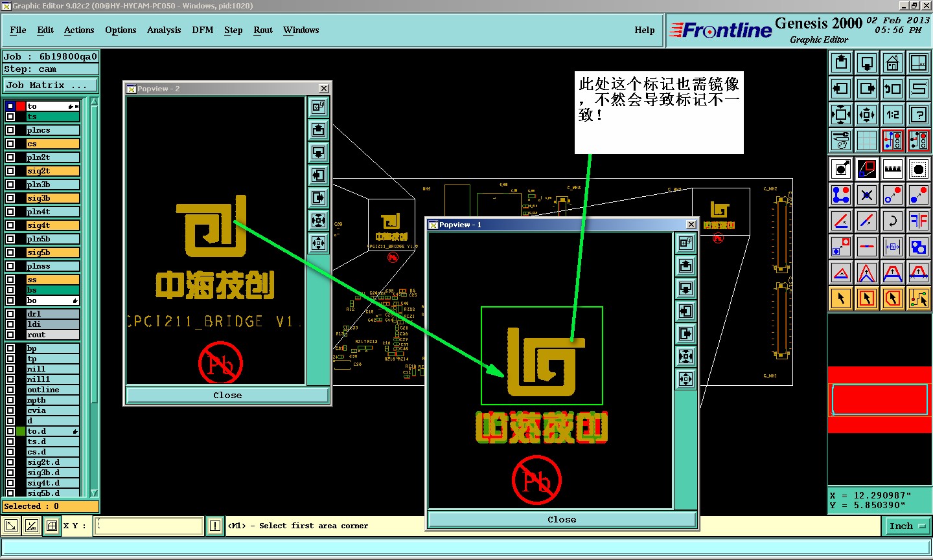Toggle the grid display icon

tap(867, 140)
